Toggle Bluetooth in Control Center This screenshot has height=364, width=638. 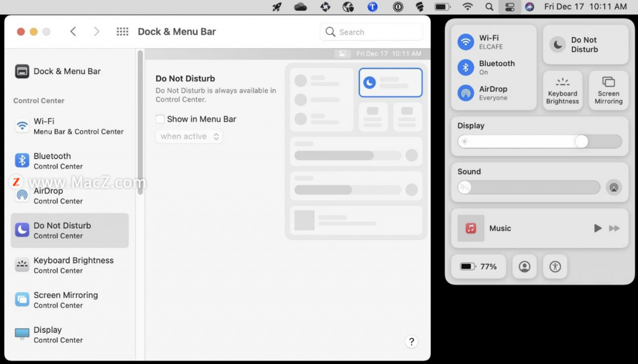(466, 67)
